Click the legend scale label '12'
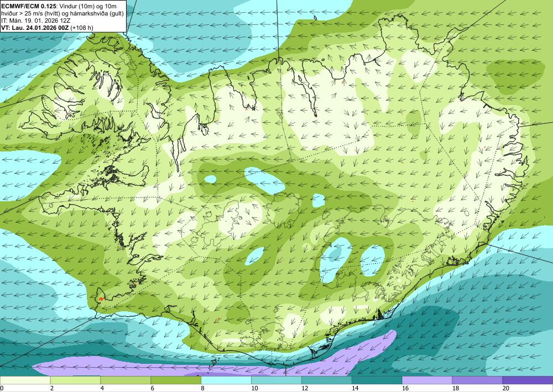The image size is (553, 392). (x=305, y=389)
